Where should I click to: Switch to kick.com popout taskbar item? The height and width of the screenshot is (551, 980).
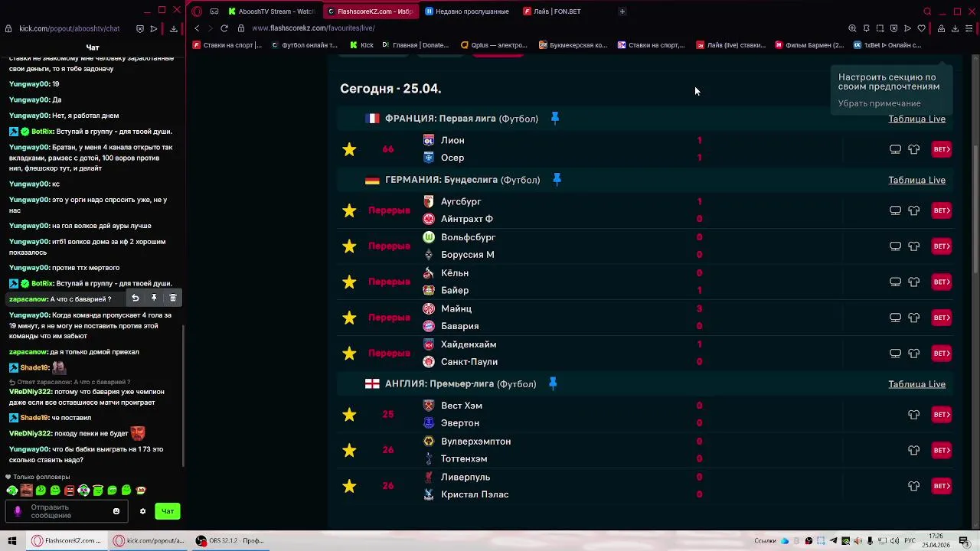(149, 540)
